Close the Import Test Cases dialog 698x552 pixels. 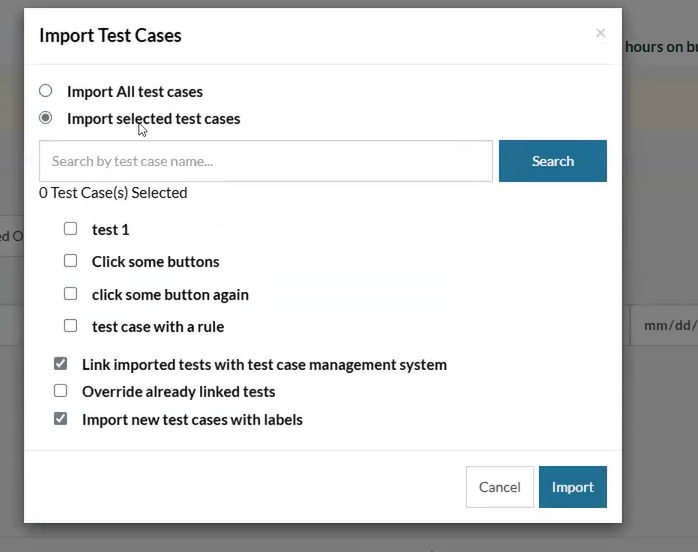pyautogui.click(x=600, y=33)
